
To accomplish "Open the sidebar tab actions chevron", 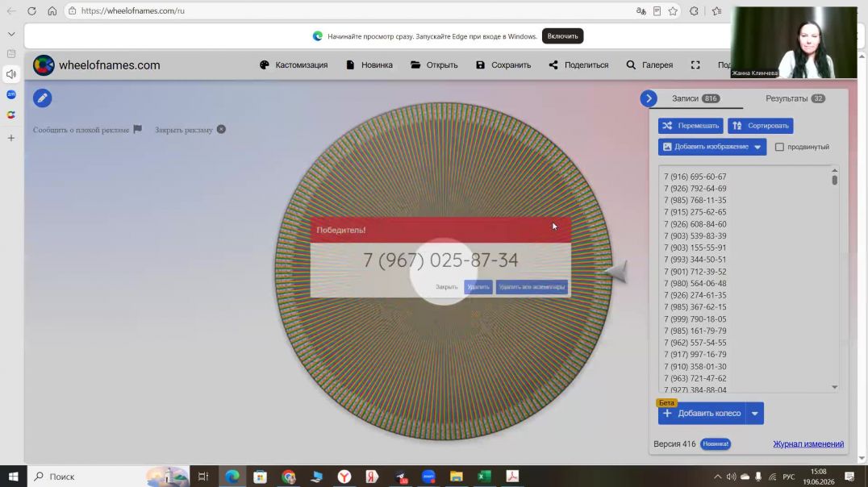I will pos(11,35).
